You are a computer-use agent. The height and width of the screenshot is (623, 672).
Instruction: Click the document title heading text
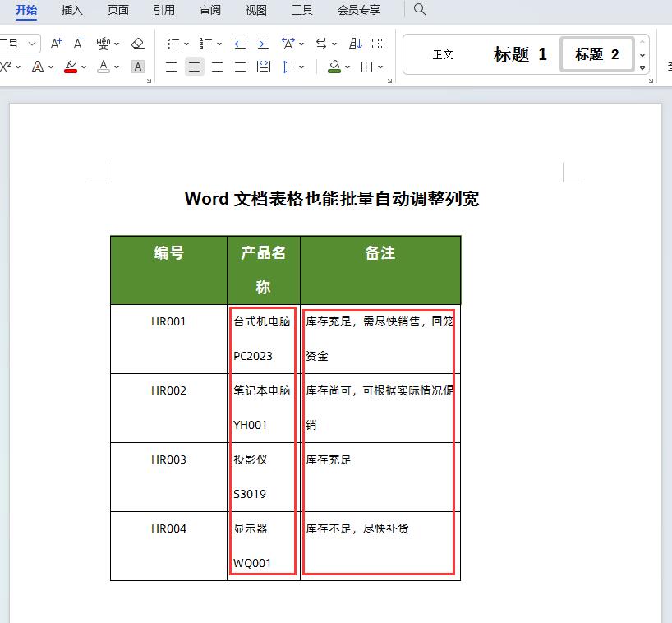332,199
